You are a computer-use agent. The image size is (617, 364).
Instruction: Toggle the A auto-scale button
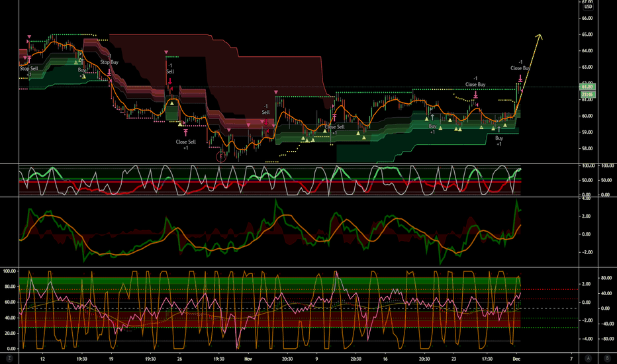coord(589,359)
